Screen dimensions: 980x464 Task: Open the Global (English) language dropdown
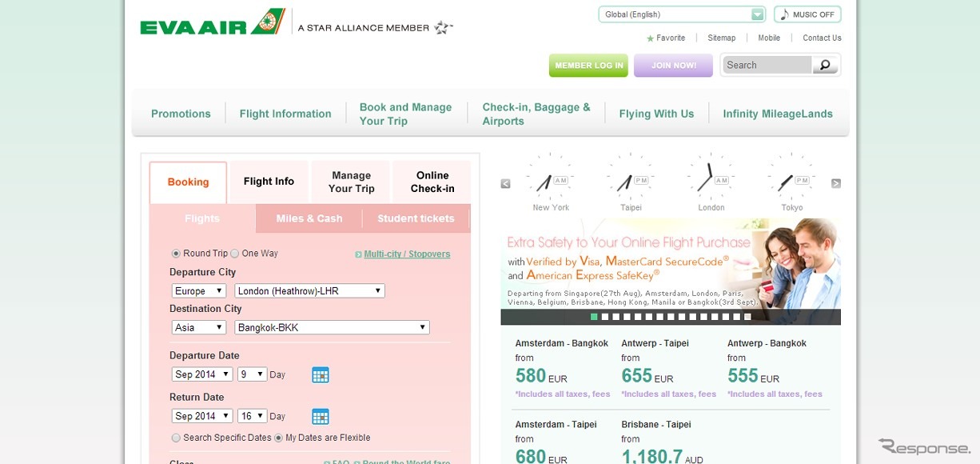[x=682, y=14]
